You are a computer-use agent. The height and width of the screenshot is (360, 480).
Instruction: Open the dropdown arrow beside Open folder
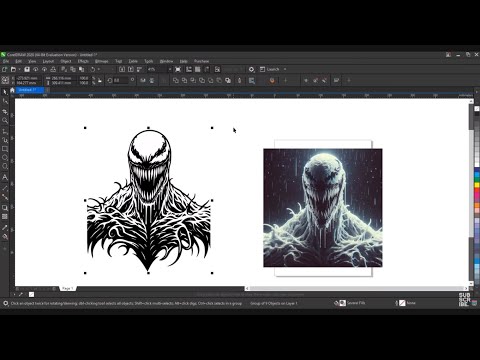19,69
